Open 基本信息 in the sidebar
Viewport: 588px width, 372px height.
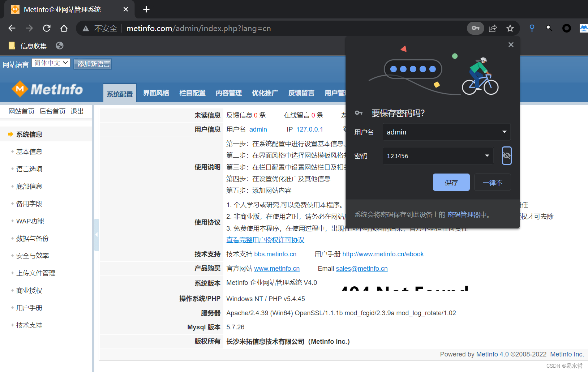(x=29, y=152)
